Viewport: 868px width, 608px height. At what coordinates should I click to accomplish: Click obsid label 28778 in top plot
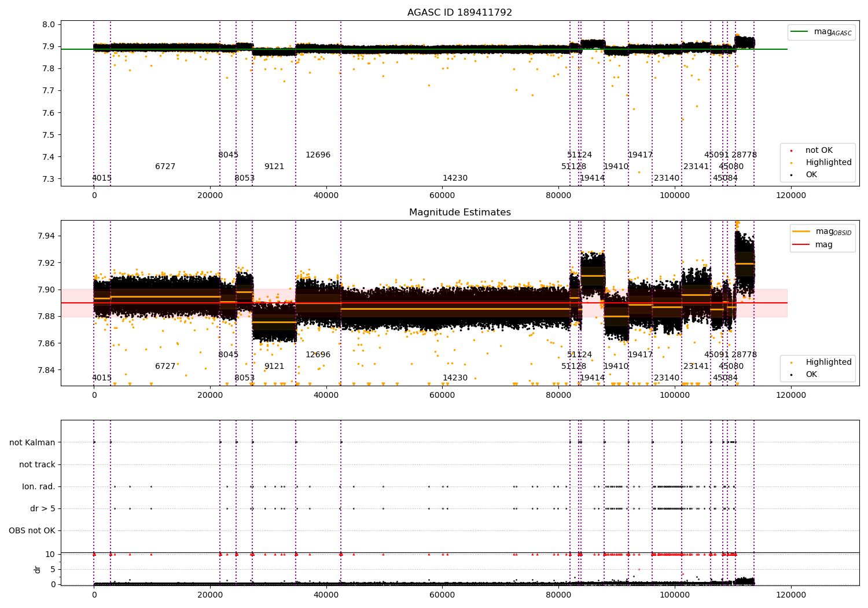coord(744,155)
